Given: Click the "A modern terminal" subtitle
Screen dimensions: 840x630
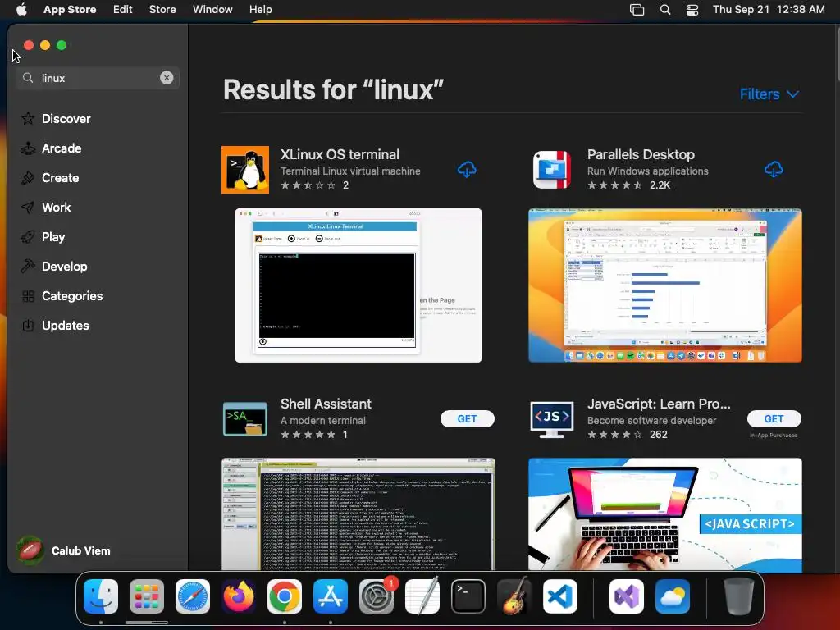Looking at the screenshot, I should (x=323, y=421).
